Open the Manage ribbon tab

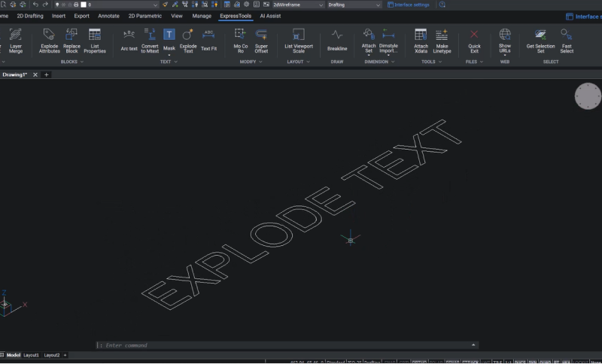(x=202, y=16)
